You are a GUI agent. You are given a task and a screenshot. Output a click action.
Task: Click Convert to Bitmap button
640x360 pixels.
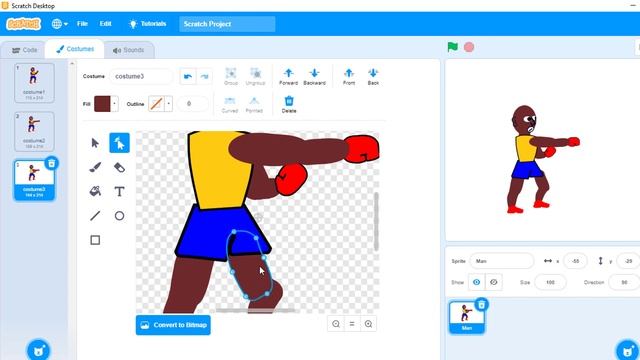173,325
